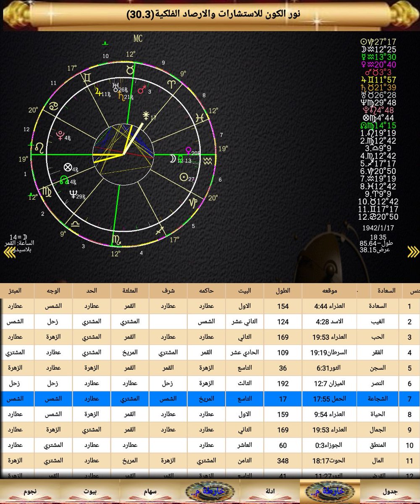The width and height of the screenshot is (420, 504).
Task: Sort by the المثلثة column header
Action: pos(130,290)
